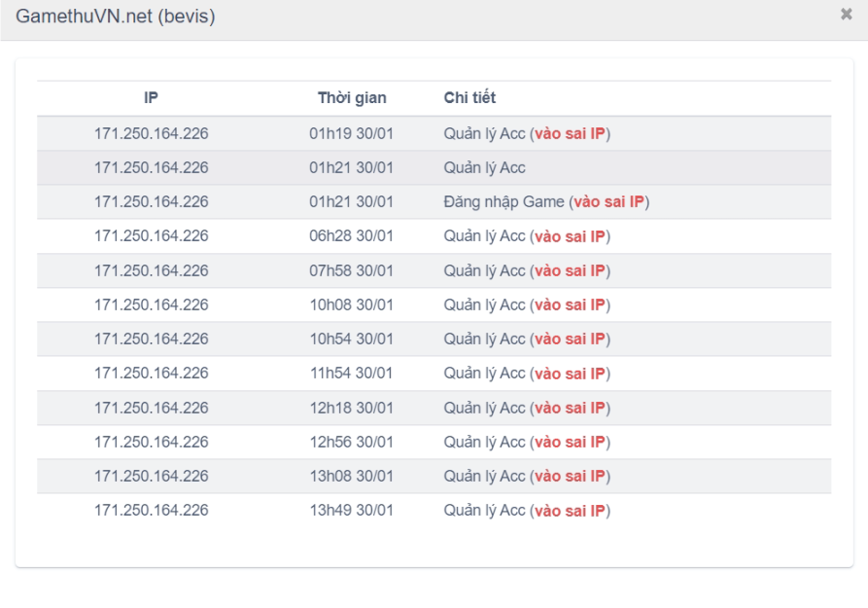The height and width of the screenshot is (608, 868).
Task: Click the IP column header
Action: click(x=151, y=97)
